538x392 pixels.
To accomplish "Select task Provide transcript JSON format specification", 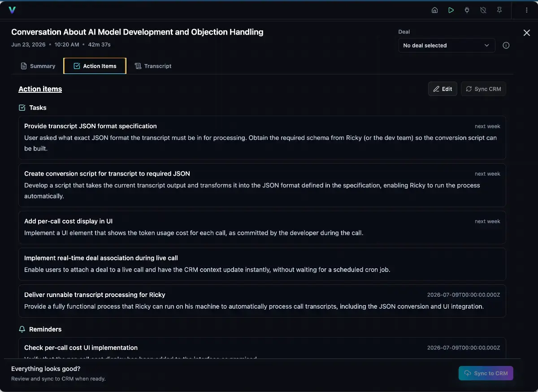I will pyautogui.click(x=262, y=138).
